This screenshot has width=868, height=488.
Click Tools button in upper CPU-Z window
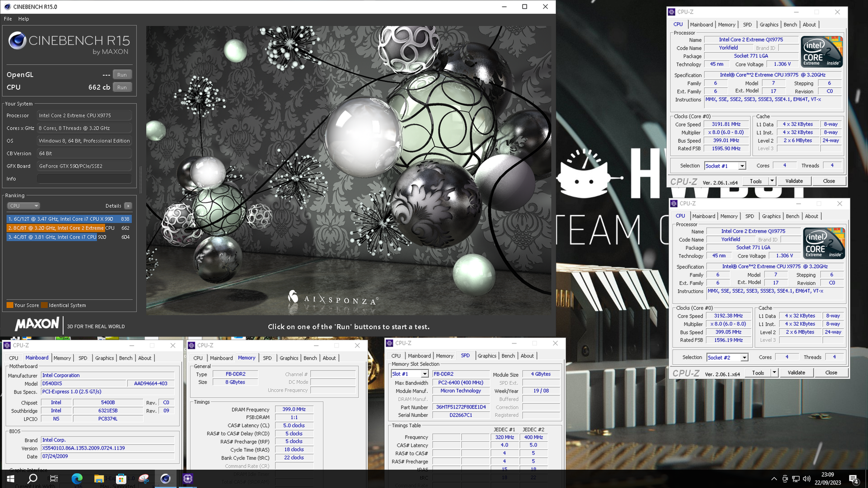pos(756,181)
